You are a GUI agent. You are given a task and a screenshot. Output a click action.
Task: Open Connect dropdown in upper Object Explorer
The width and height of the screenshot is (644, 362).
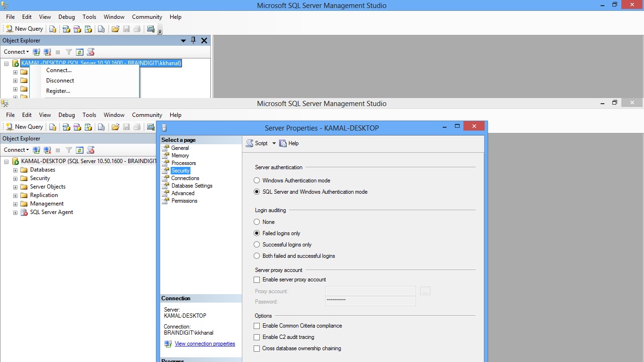coord(17,52)
